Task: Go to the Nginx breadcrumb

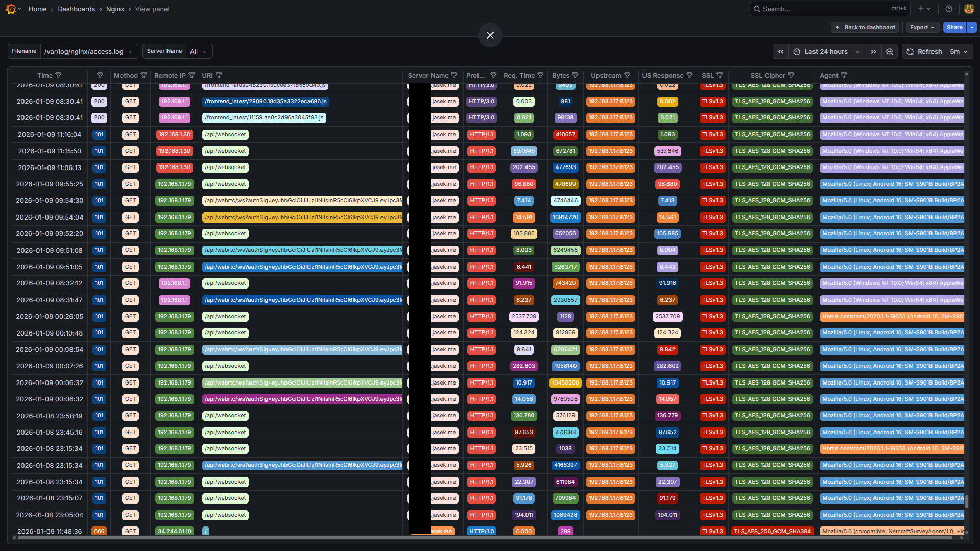Action: tap(115, 9)
